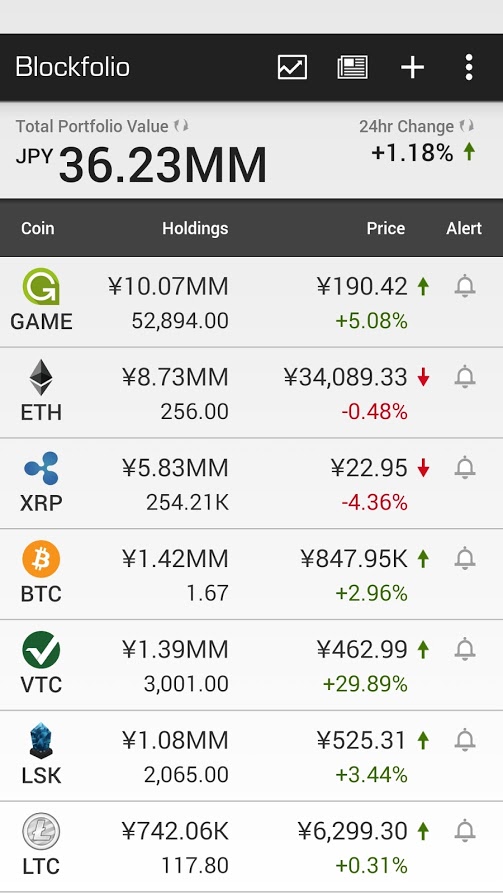Tap the Alert column header
The height and width of the screenshot is (894, 503).
[464, 228]
